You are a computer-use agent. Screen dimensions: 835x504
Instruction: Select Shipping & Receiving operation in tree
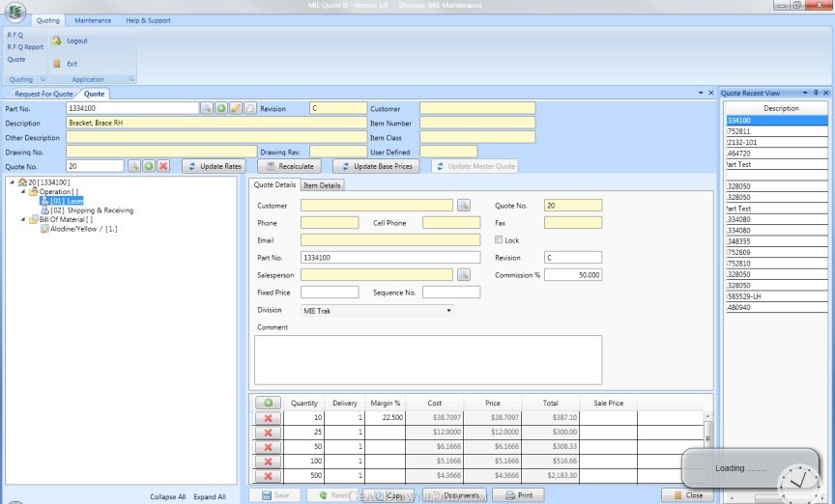pyautogui.click(x=91, y=210)
